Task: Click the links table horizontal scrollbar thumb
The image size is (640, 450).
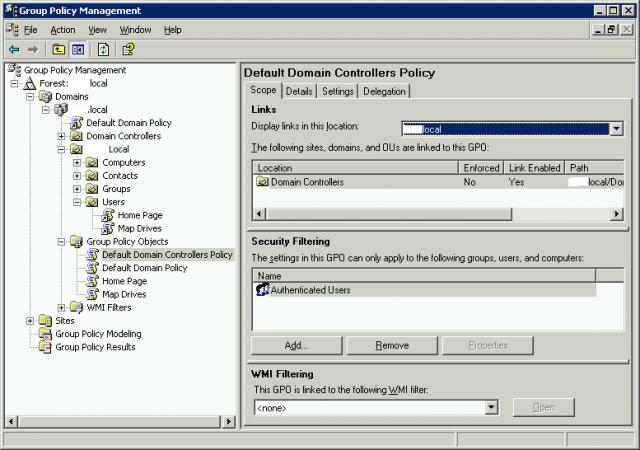Action: pos(388,214)
